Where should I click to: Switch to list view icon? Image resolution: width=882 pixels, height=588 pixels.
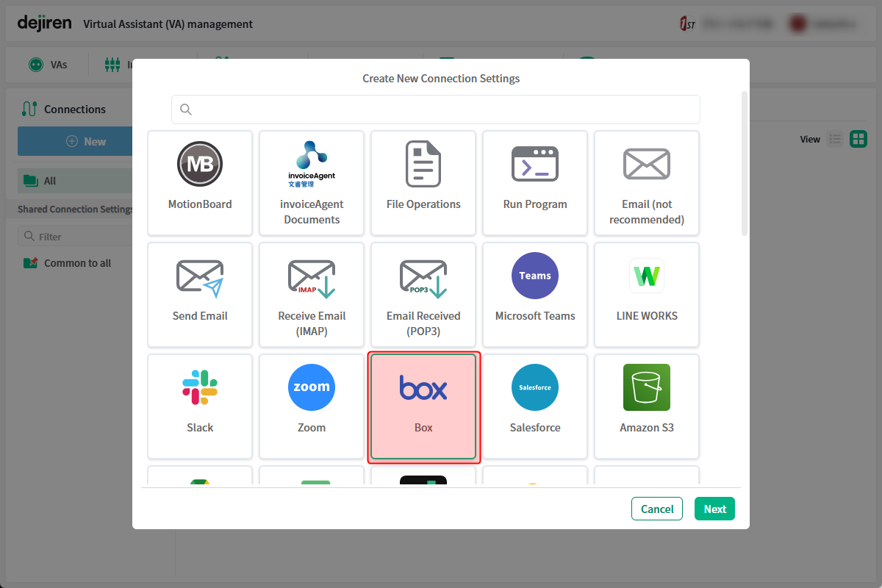pyautogui.click(x=835, y=139)
